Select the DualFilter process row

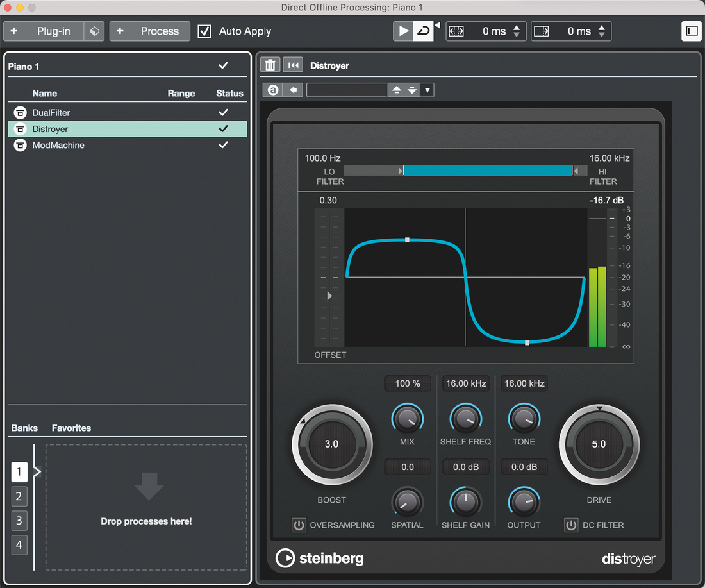click(128, 112)
